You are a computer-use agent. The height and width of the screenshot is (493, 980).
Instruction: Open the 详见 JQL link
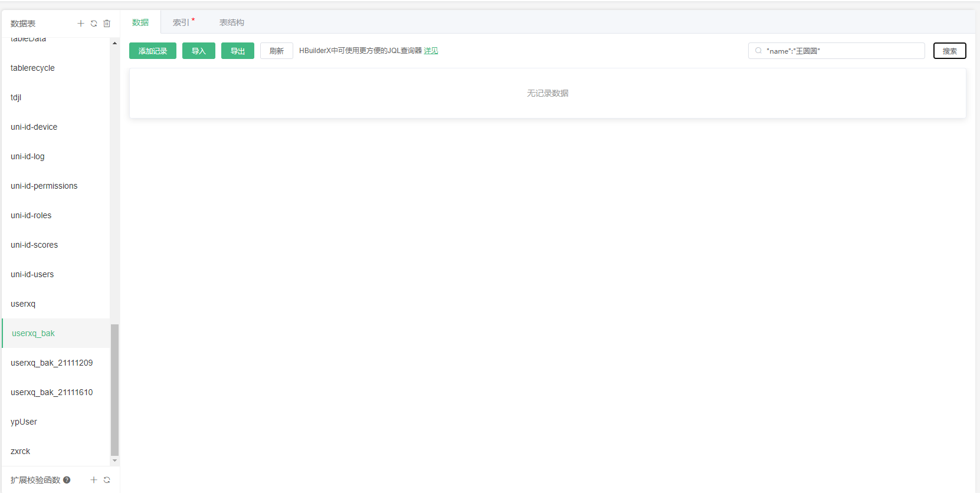point(431,51)
